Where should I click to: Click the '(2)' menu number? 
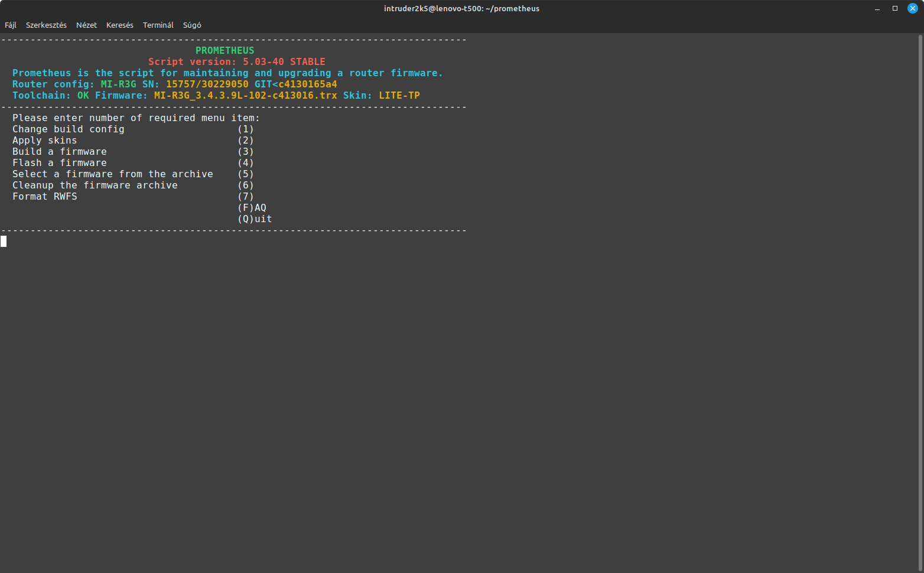pos(246,141)
